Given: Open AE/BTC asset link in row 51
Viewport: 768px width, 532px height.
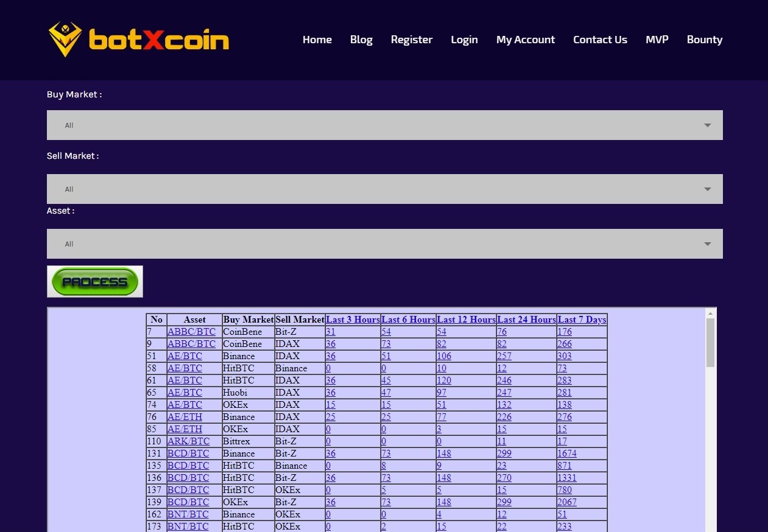Looking at the screenshot, I should [185, 356].
